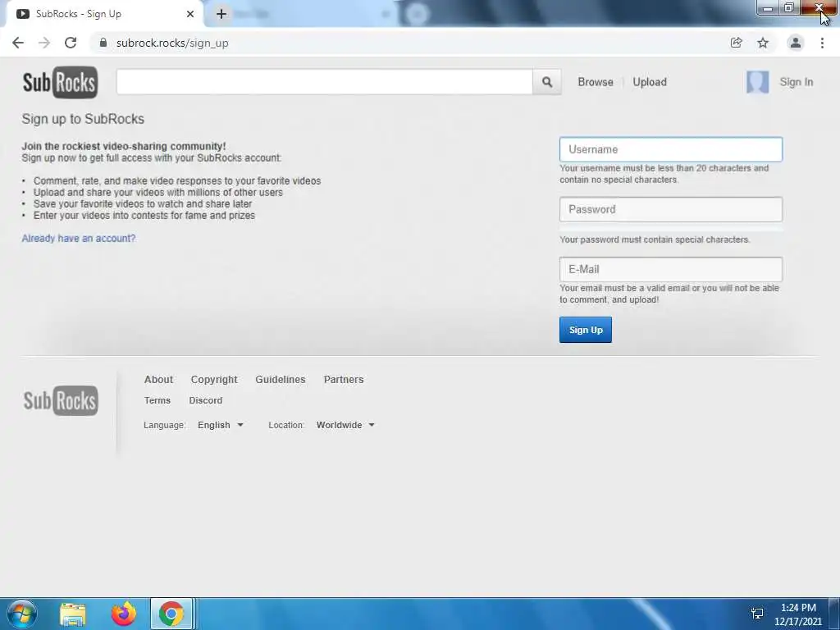Restore down the Chrome window
This screenshot has width=840, height=630.
(x=788, y=8)
